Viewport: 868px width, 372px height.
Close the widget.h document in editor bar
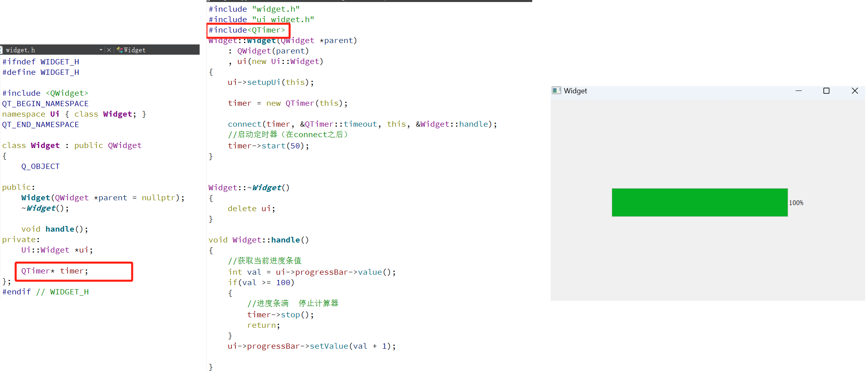click(x=109, y=50)
